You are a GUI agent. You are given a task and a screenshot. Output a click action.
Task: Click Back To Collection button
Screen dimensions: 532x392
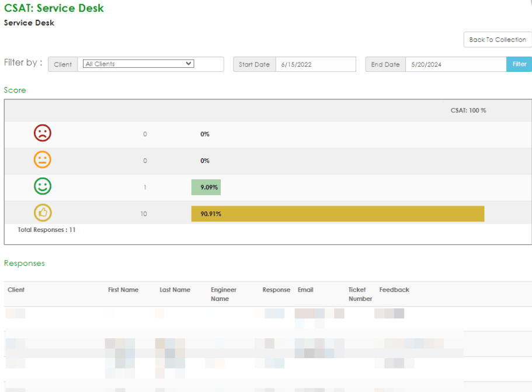pyautogui.click(x=498, y=40)
